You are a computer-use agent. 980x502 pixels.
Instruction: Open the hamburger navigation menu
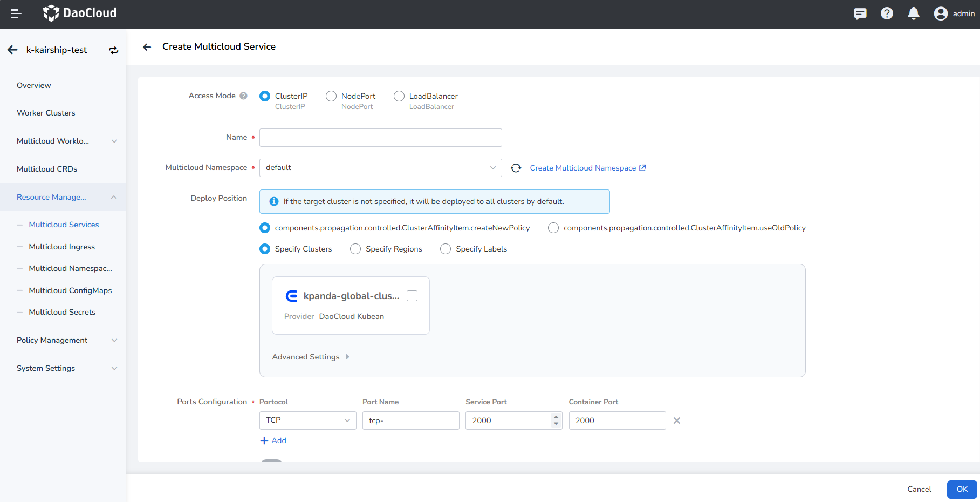[16, 13]
